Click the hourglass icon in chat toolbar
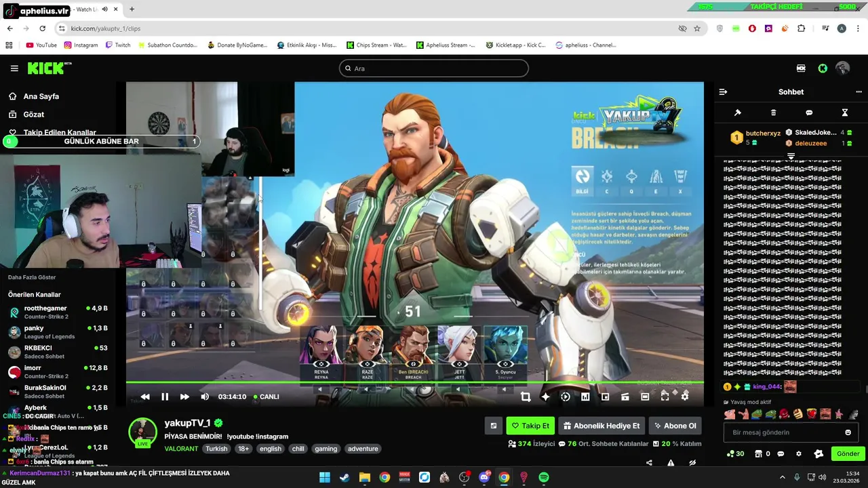 point(845,113)
